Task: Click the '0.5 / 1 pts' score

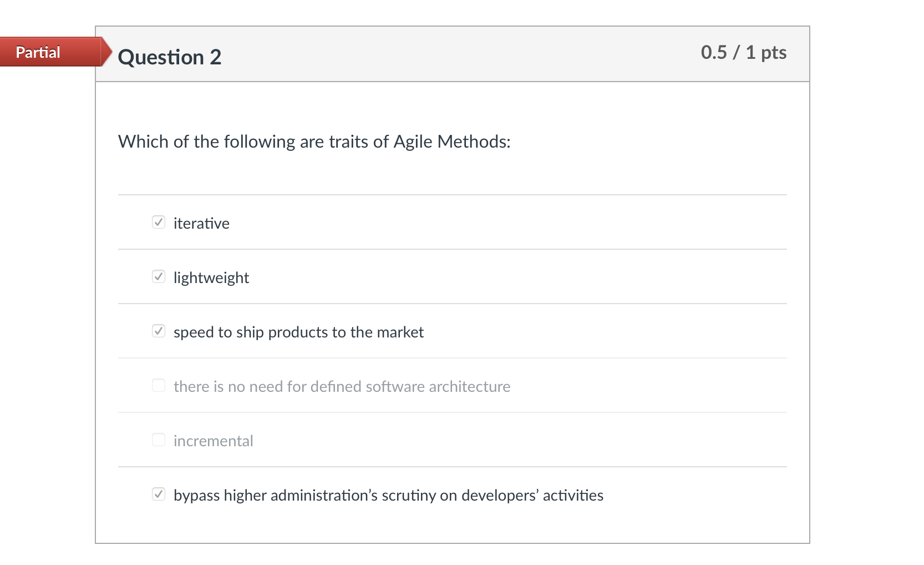Action: 744,53
